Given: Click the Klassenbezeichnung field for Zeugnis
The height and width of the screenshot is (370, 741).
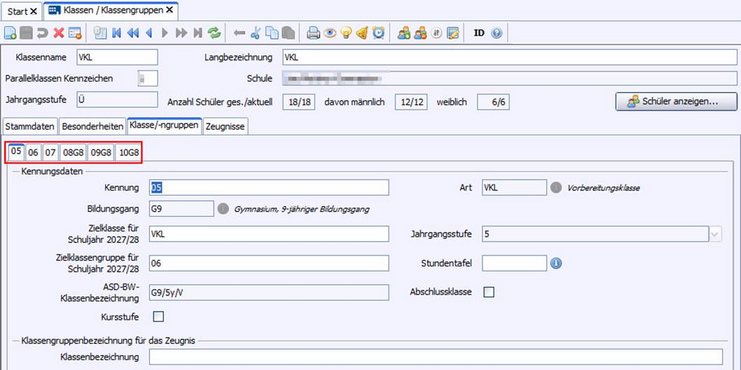Looking at the screenshot, I should click(x=436, y=357).
